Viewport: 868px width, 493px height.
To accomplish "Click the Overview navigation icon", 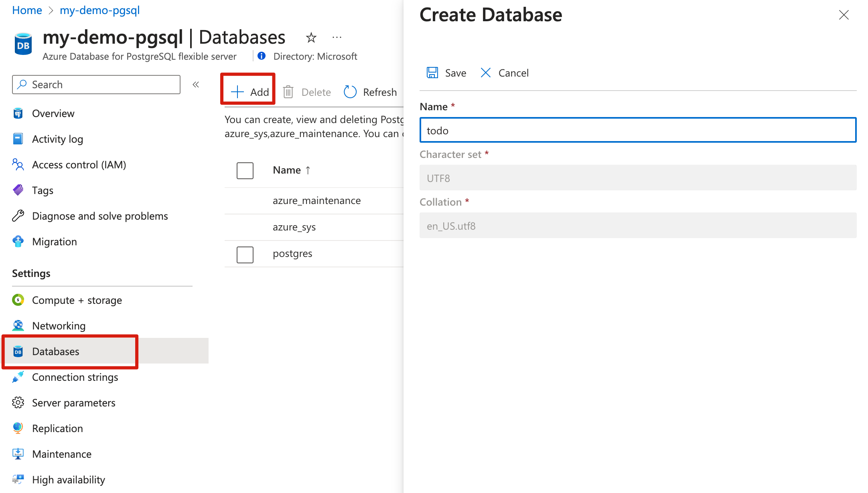I will (18, 113).
